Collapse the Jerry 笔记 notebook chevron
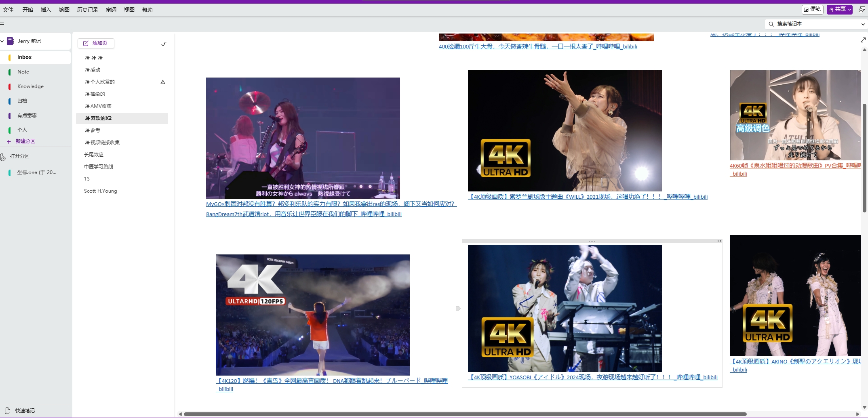The height and width of the screenshot is (418, 868). click(x=2, y=41)
